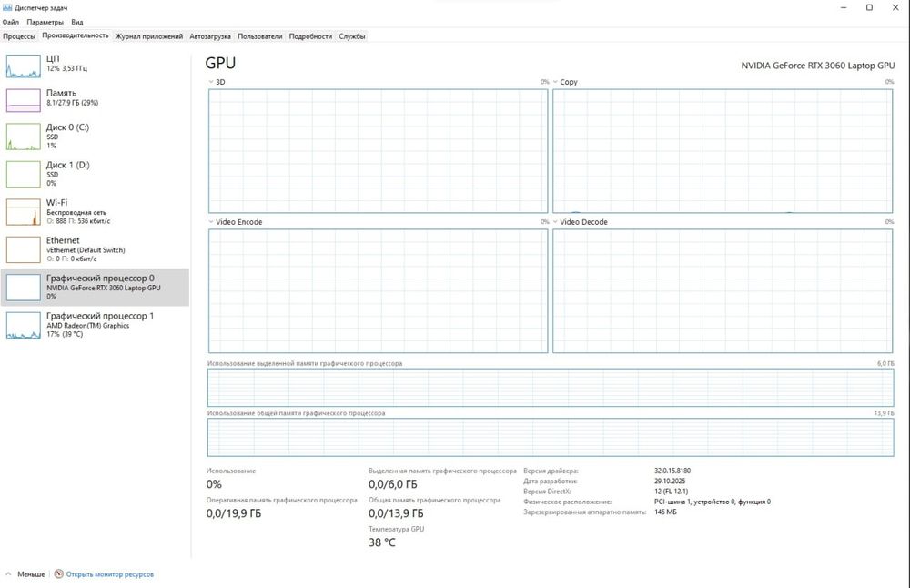The width and height of the screenshot is (910, 588).
Task: Click the GPU page title
Action: 220,64
